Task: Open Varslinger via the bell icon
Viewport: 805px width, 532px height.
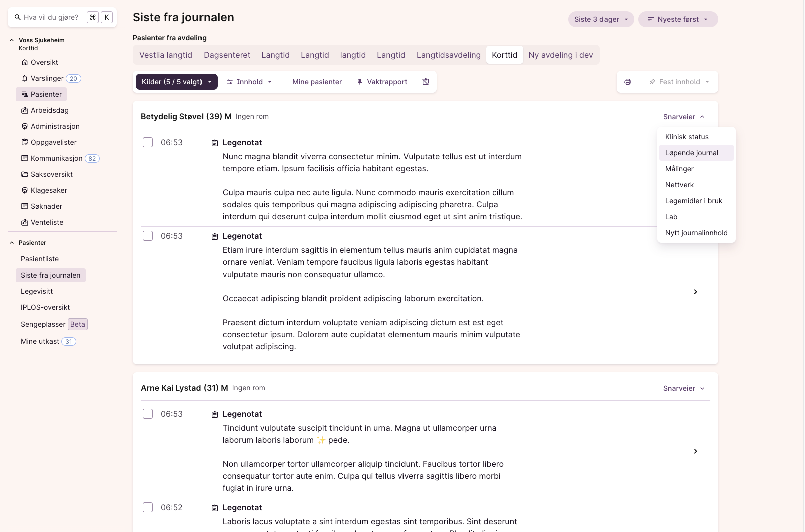Action: point(25,78)
